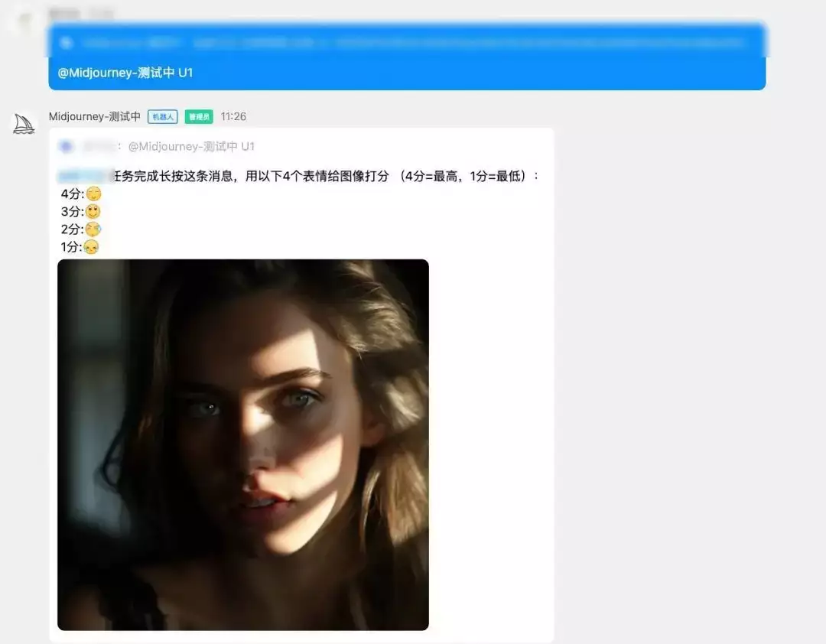826x644 pixels.
Task: Click @Midjourney-测试中 U1 in the quoted reply
Action: 191,146
